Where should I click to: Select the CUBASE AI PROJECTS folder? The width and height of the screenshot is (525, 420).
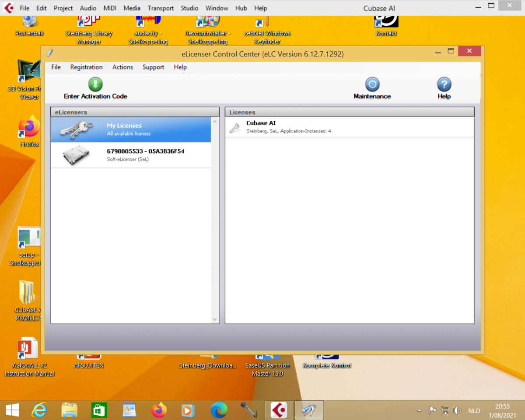(x=28, y=301)
